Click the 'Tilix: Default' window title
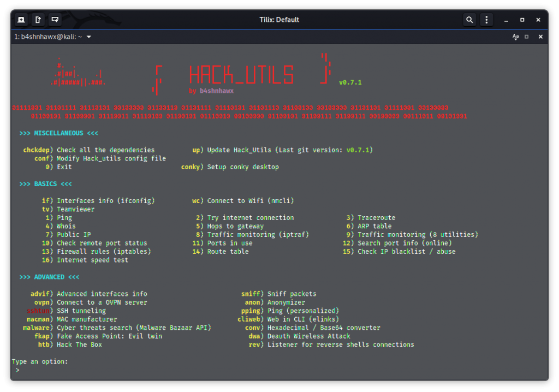 point(279,20)
